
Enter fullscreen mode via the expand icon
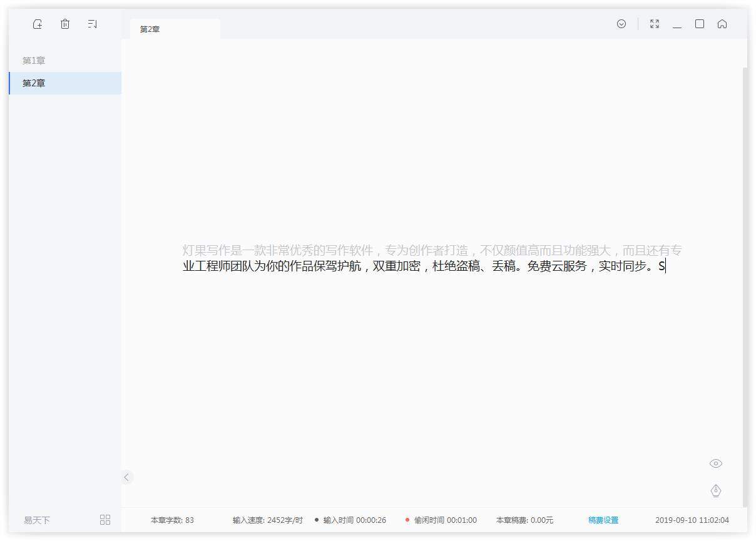click(655, 24)
